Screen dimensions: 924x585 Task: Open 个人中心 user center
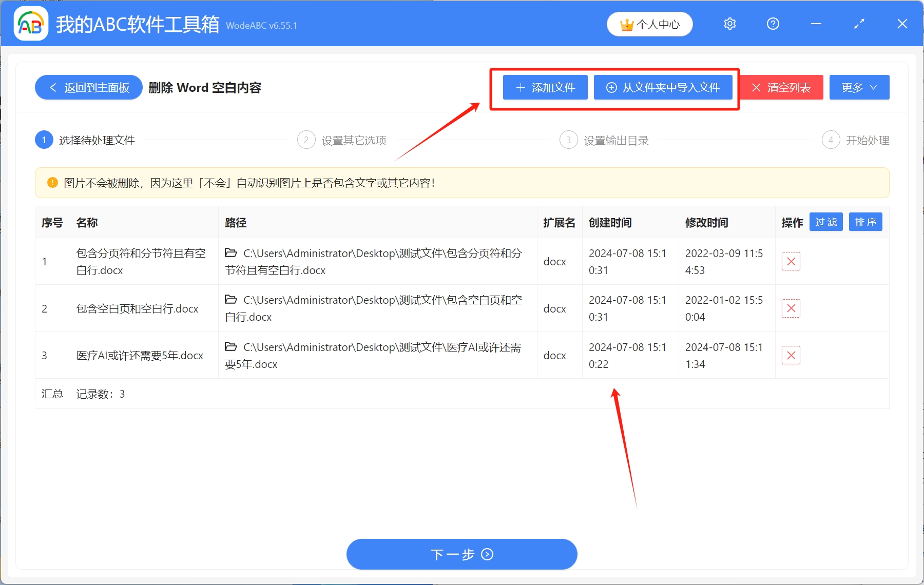649,24
